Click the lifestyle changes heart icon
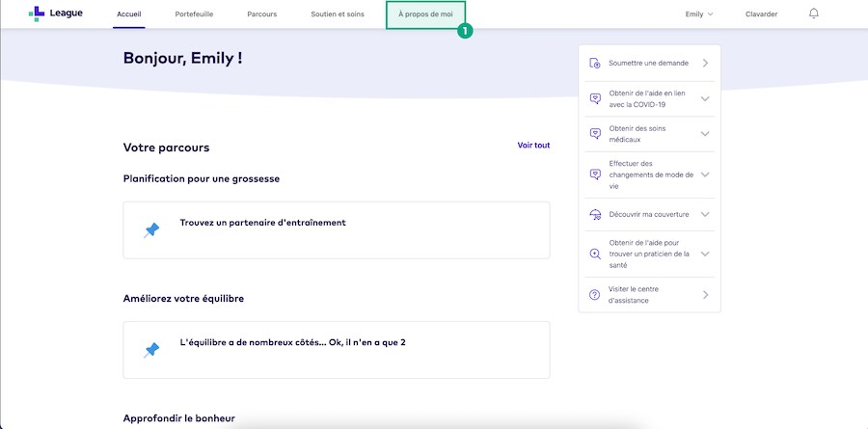Viewport: 868px width, 429px height. coord(595,174)
